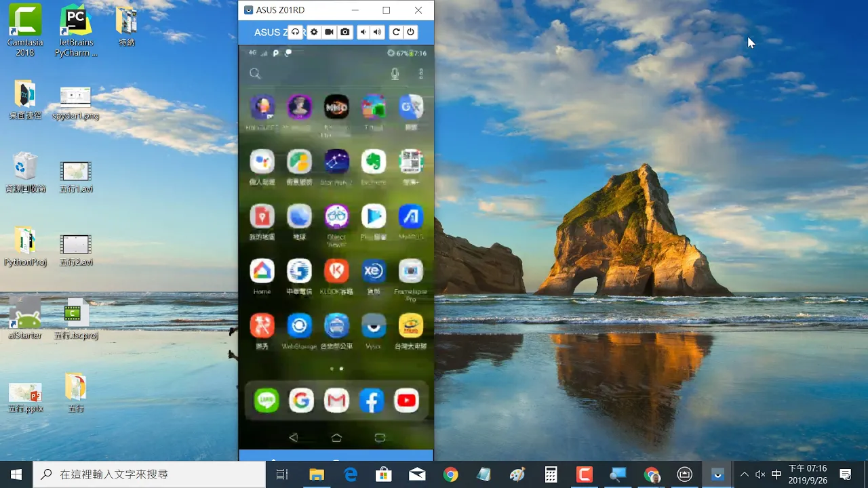The width and height of the screenshot is (868, 488).
Task: Select the spyder1.png desktop file
Action: [76, 104]
